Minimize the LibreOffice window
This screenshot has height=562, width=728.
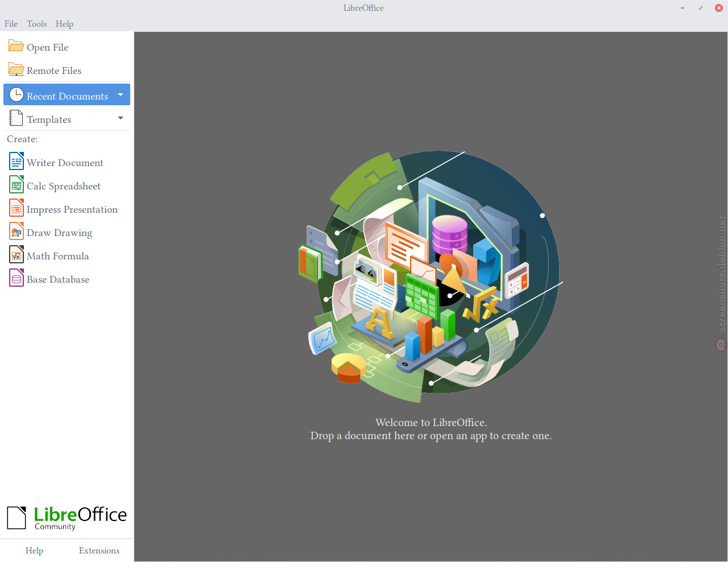[x=682, y=8]
